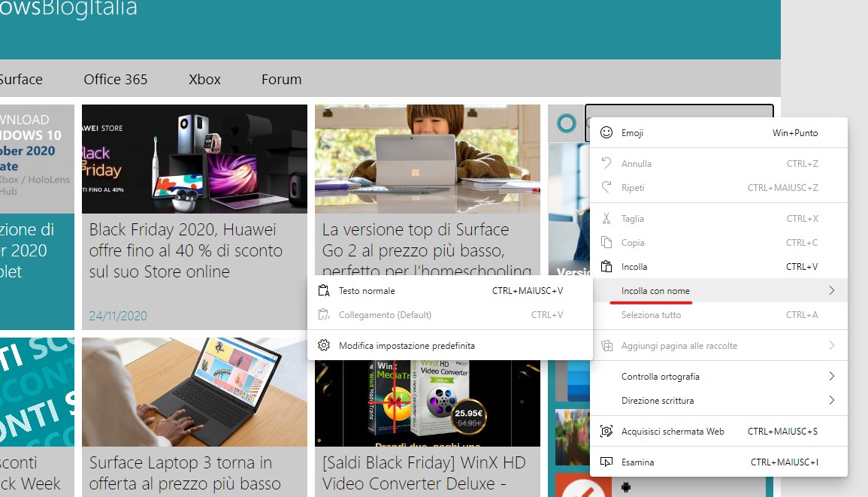Open the Surface Laptop 3 article headline
Screen dimensions: 868x497
coord(185,473)
